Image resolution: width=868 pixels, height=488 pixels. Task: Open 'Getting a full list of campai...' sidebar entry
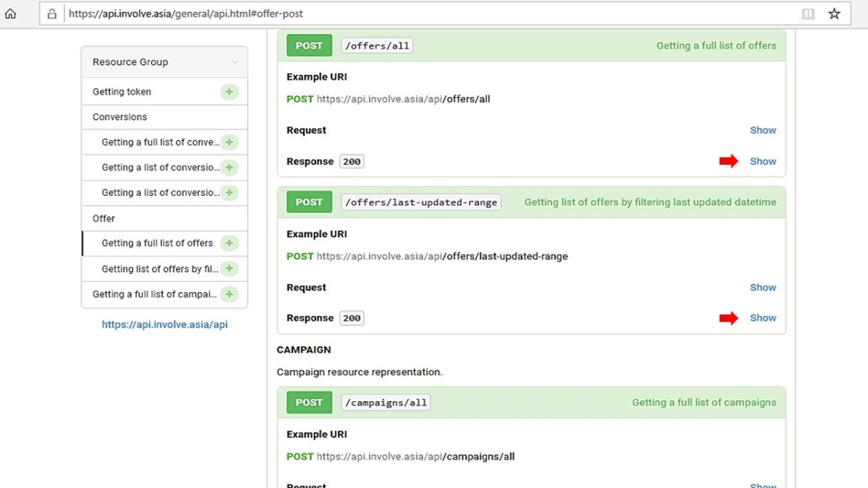[x=155, y=294]
